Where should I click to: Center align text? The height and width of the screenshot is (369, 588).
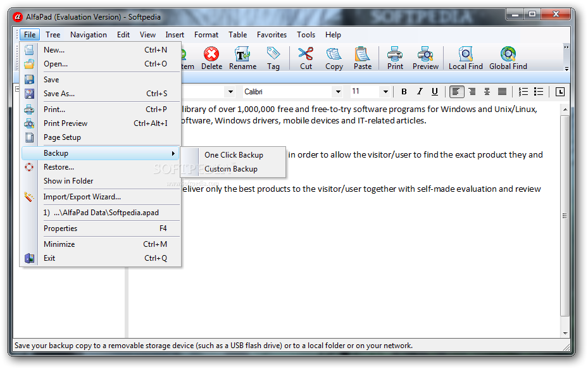pyautogui.click(x=487, y=92)
